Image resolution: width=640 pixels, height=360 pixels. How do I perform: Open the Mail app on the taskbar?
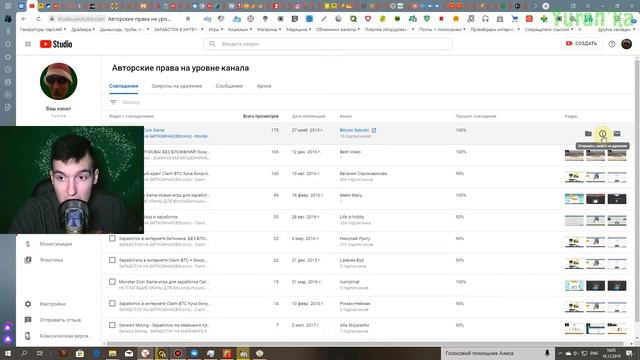click(x=129, y=353)
